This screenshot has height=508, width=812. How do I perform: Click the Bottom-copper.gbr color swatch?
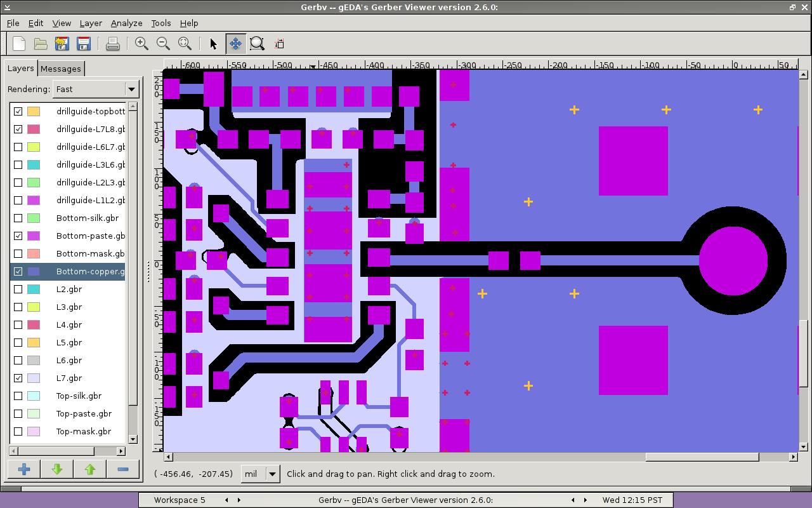coord(34,271)
